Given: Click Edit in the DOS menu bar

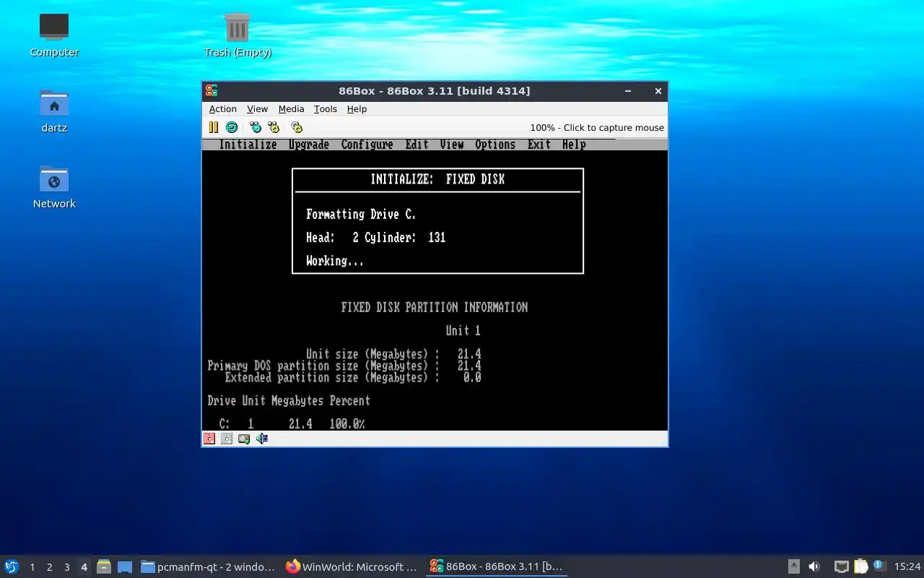Looking at the screenshot, I should tap(417, 144).
